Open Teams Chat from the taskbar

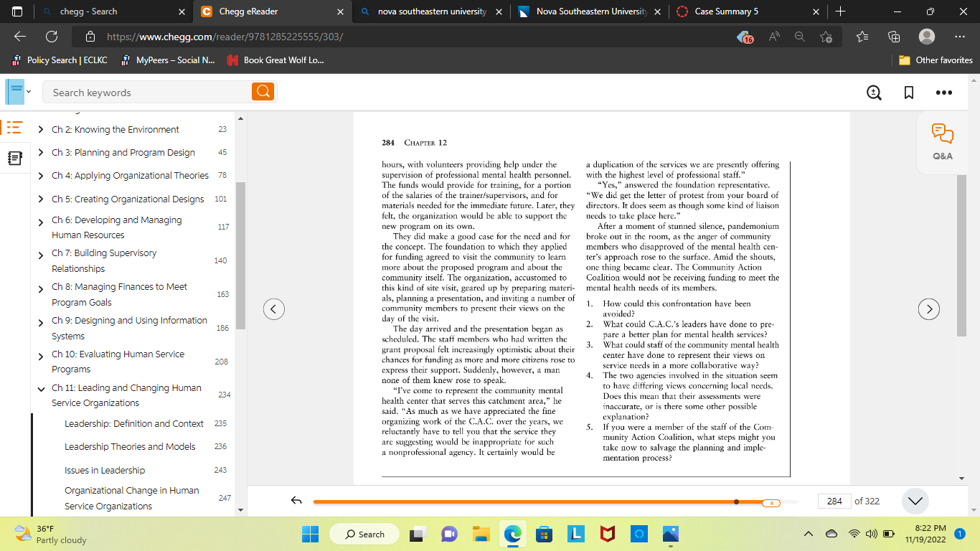click(x=449, y=534)
